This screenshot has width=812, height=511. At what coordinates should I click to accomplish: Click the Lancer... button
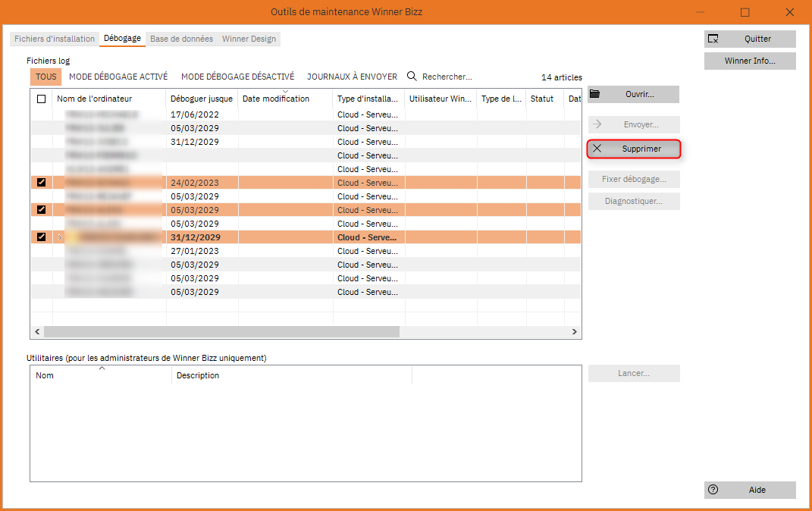pos(634,373)
